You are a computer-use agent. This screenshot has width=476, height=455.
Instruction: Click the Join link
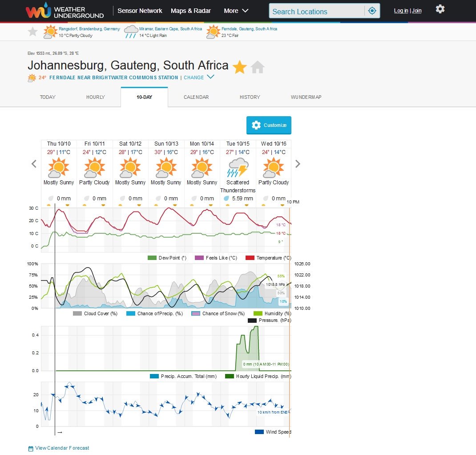[416, 10]
